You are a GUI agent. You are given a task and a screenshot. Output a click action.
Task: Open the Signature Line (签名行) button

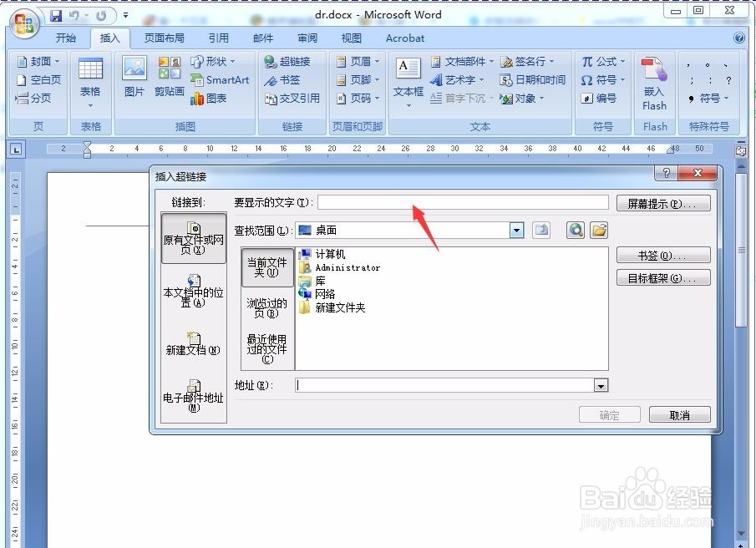(x=527, y=61)
